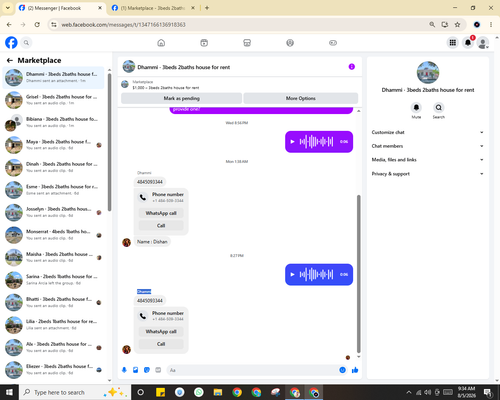This screenshot has height=400, width=500.
Task: Play the blue audio clip
Action: click(292, 274)
